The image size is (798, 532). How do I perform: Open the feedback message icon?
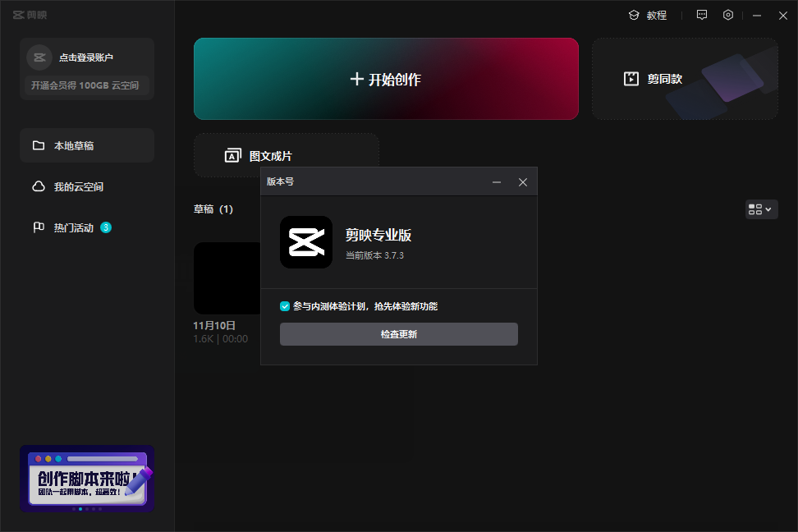click(x=702, y=16)
